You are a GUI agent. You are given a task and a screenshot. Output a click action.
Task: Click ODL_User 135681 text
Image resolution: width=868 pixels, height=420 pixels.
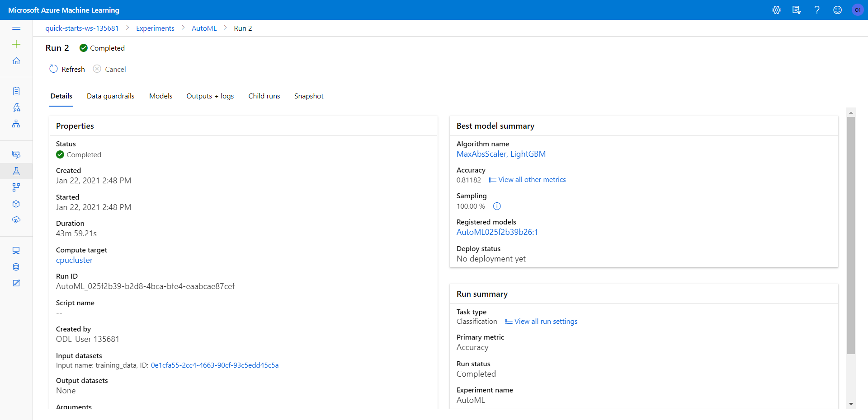[x=88, y=339]
